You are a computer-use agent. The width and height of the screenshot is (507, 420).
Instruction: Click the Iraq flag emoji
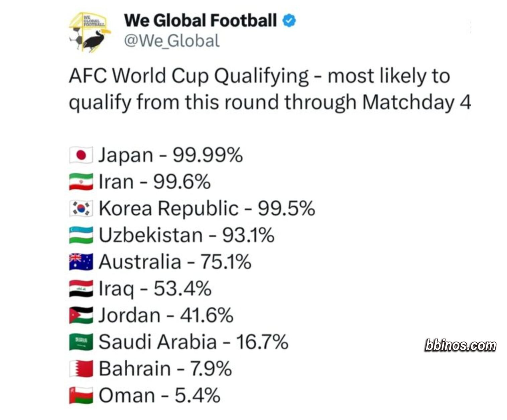pyautogui.click(x=81, y=289)
